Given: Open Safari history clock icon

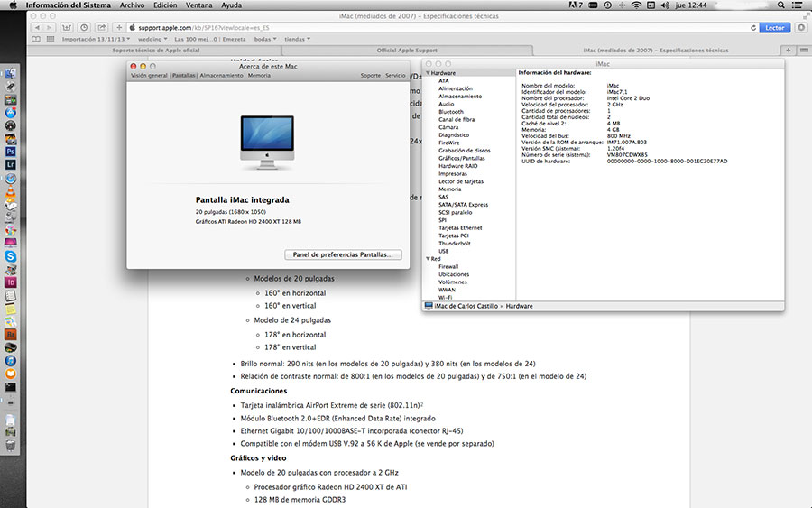Looking at the screenshot, I should pos(84,27).
